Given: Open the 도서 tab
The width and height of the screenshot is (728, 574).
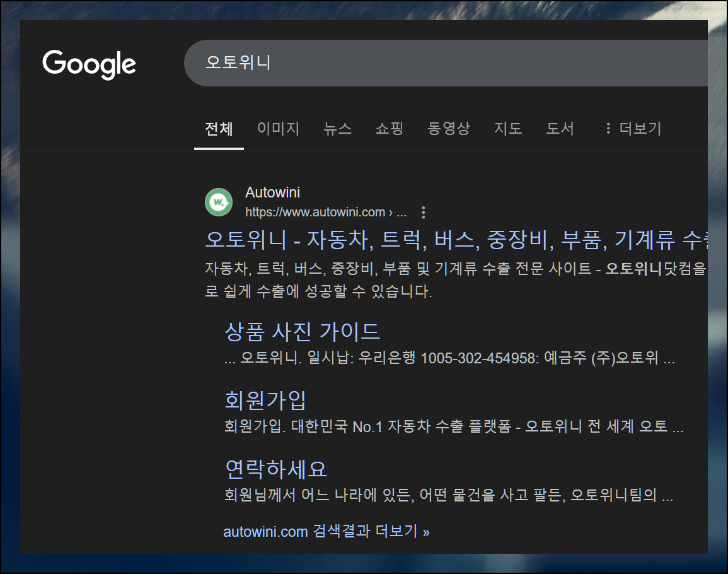Looking at the screenshot, I should coord(560,128).
